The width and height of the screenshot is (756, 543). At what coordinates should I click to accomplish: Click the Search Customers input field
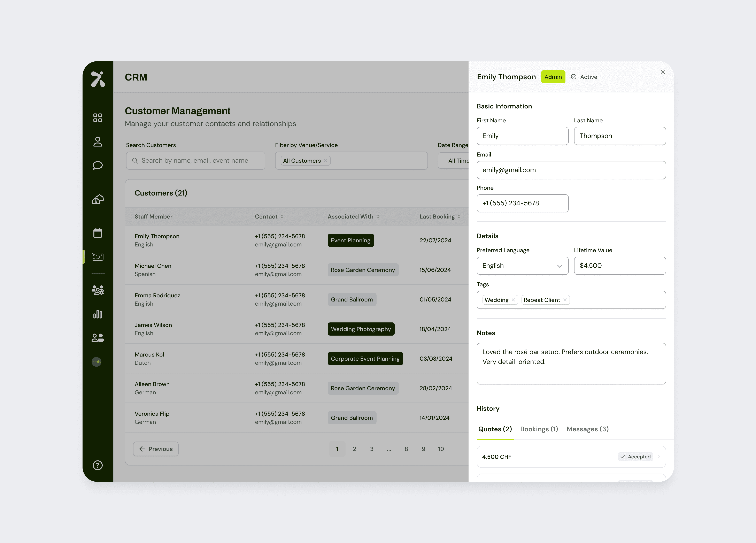(x=195, y=161)
